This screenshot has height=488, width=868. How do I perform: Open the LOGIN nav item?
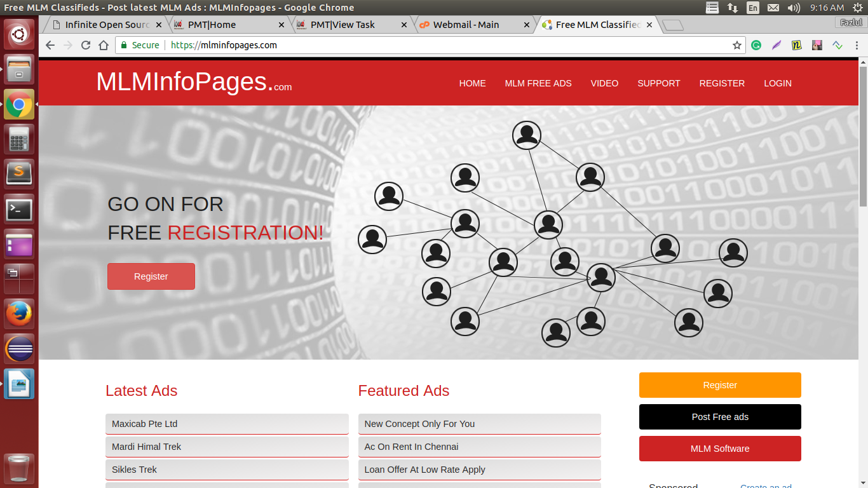point(778,83)
